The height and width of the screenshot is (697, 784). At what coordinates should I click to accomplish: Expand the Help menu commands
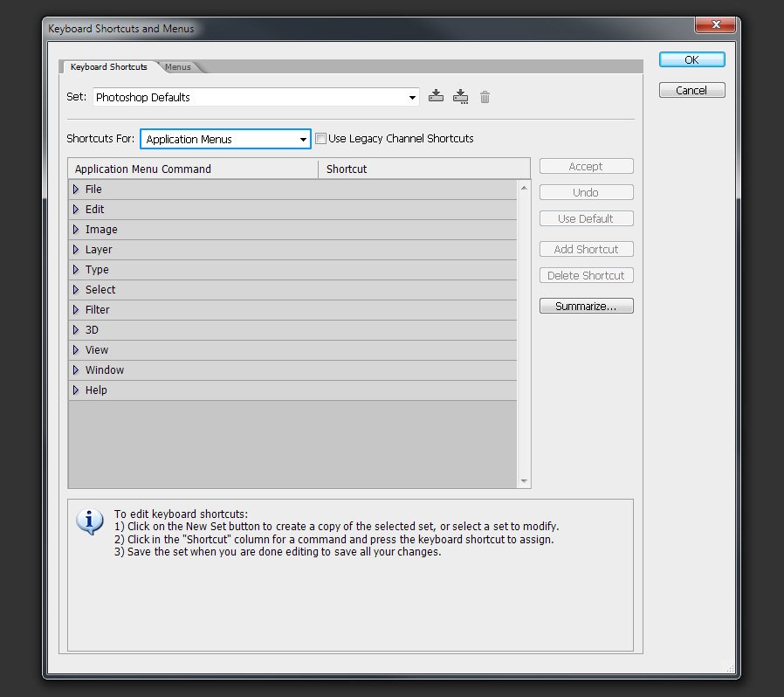76,390
